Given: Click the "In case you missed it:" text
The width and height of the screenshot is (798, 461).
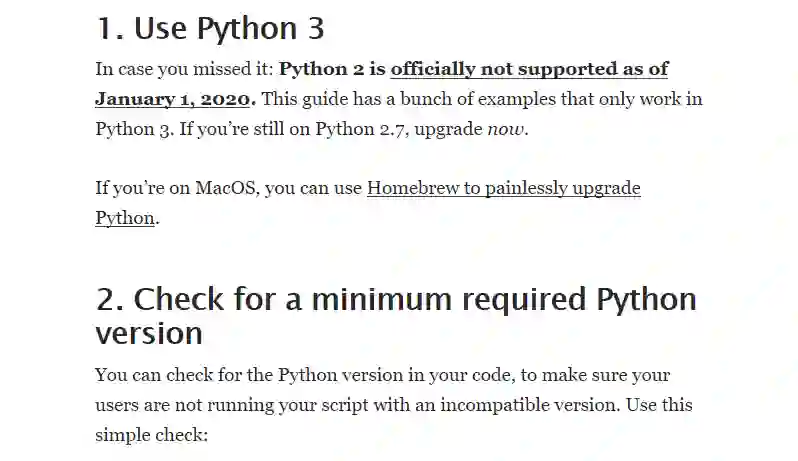Looking at the screenshot, I should 184,70.
